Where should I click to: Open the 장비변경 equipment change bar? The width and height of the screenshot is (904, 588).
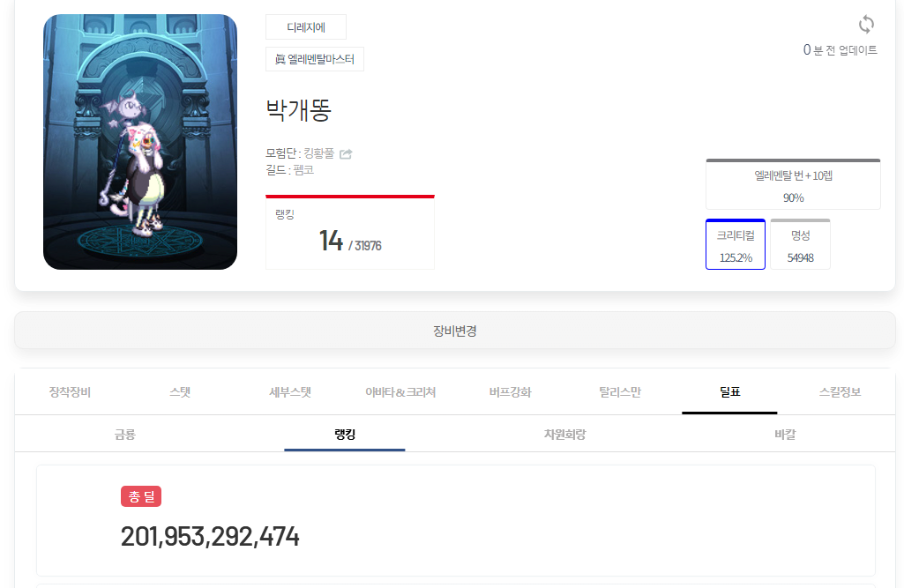click(x=455, y=331)
